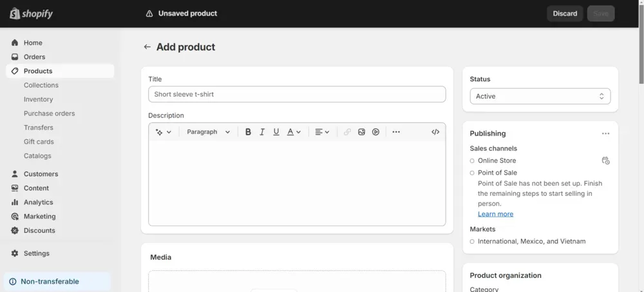Click the Shopify logo
644x292 pixels.
31,14
